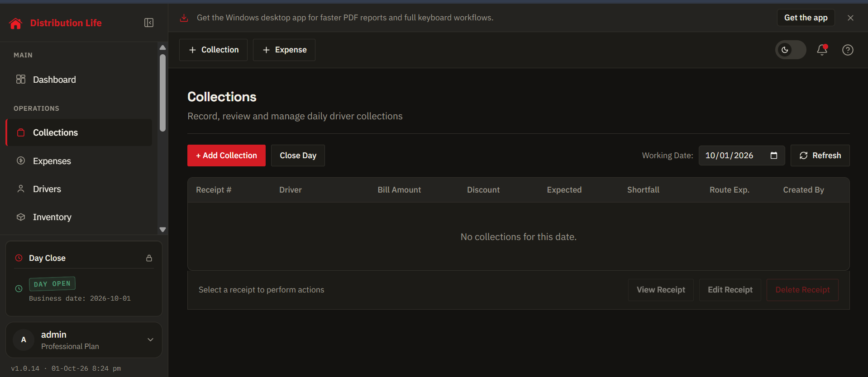Image resolution: width=868 pixels, height=377 pixels.
Task: Expand the admin account menu chevron
Action: tap(150, 339)
